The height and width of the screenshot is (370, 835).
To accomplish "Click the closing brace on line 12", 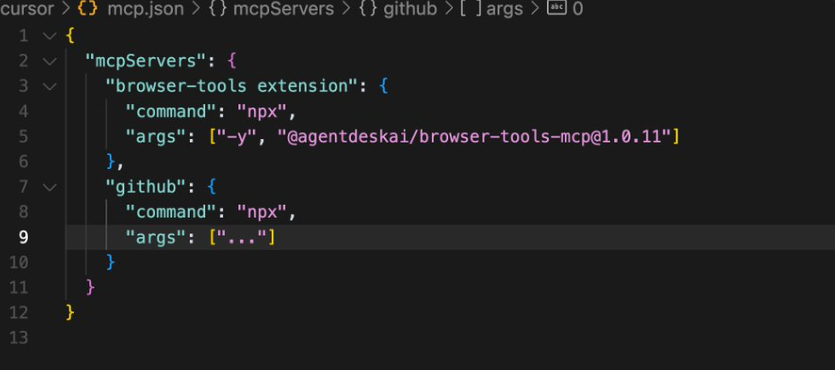I will pyautogui.click(x=70, y=313).
